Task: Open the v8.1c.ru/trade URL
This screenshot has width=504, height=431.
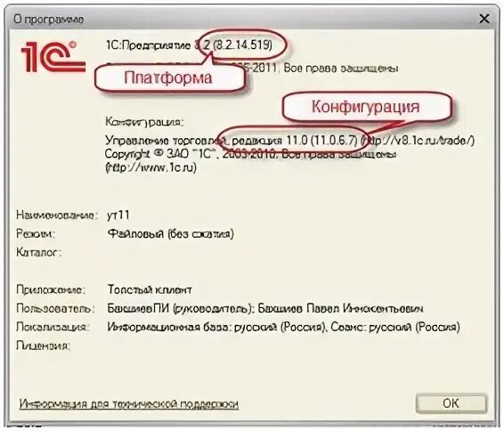Action: (x=418, y=141)
